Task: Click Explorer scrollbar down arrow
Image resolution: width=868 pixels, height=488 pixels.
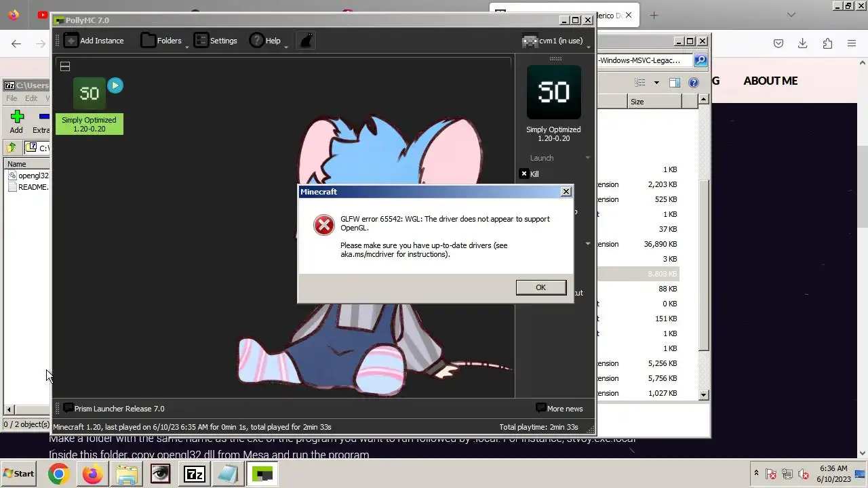Action: tap(704, 394)
